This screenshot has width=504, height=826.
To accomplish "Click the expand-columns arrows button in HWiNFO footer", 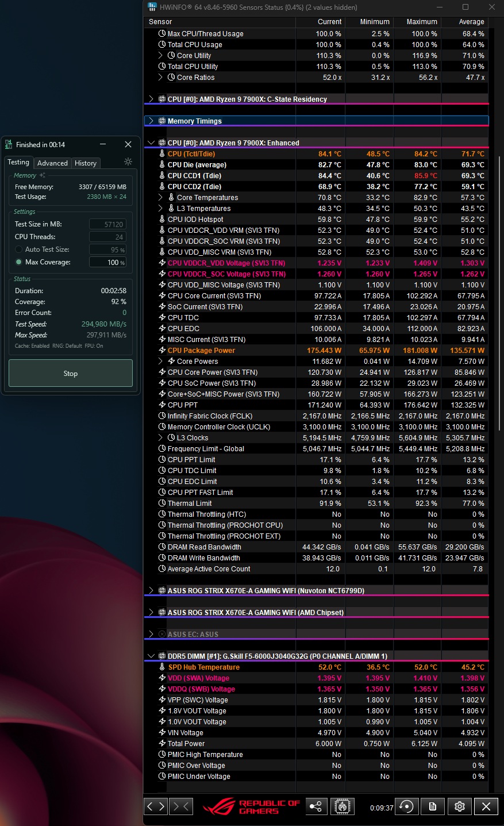I will click(156, 806).
